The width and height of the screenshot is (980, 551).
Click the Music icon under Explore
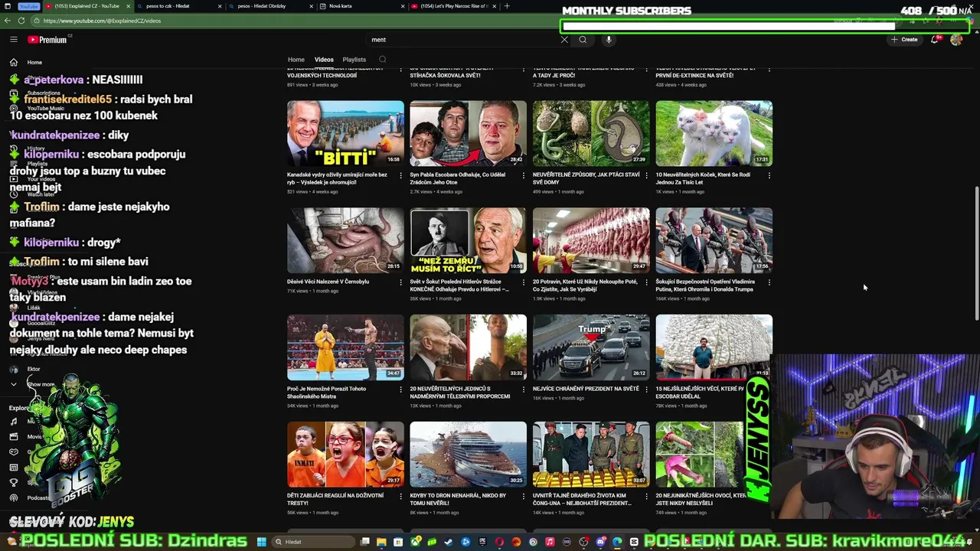(x=13, y=421)
